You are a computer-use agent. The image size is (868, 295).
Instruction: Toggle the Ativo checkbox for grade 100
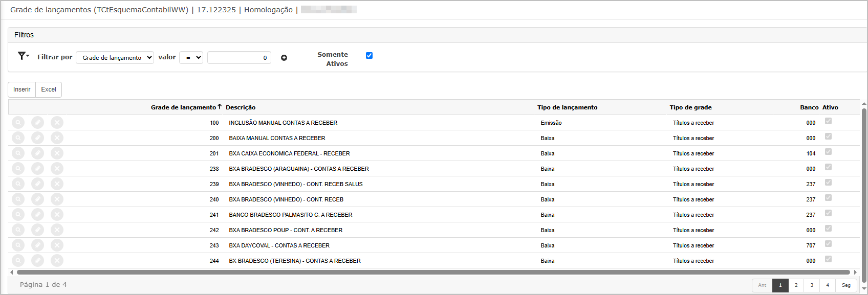coord(828,121)
